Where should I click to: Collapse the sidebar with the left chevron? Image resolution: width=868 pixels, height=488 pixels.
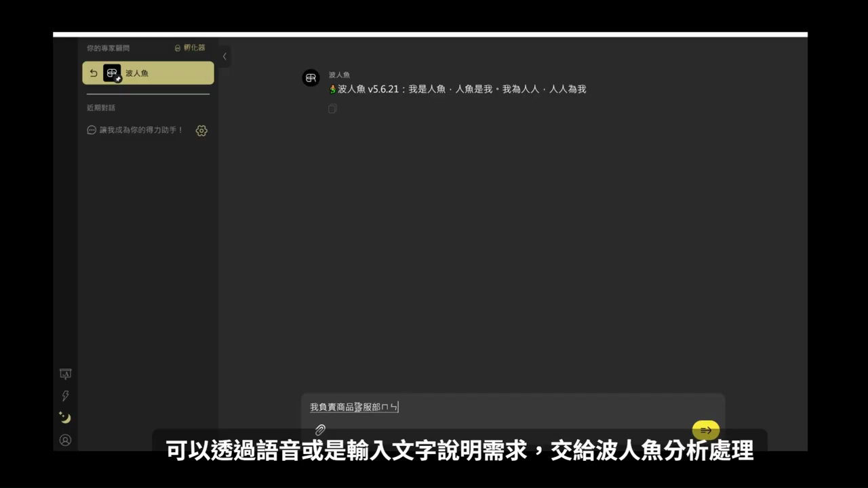224,57
